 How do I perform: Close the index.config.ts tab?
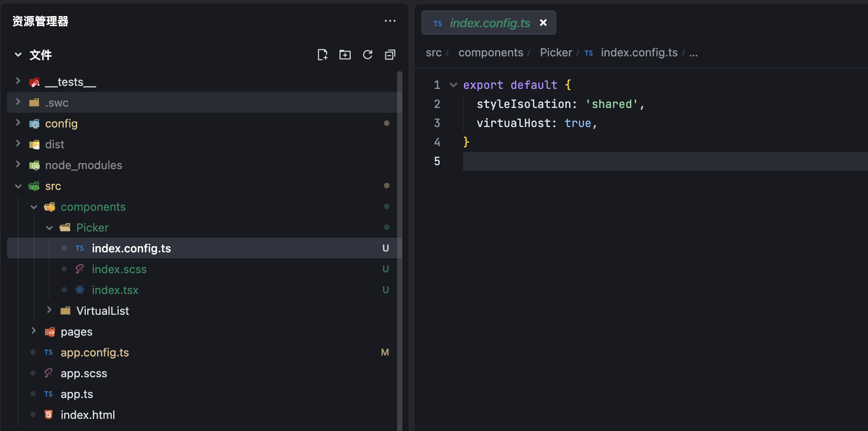(543, 23)
